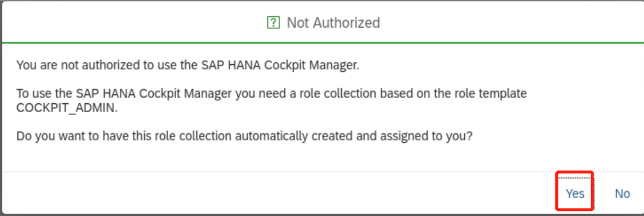Click the COCKPIT_ADMIN role template name
644x216 pixels.
tap(67, 108)
